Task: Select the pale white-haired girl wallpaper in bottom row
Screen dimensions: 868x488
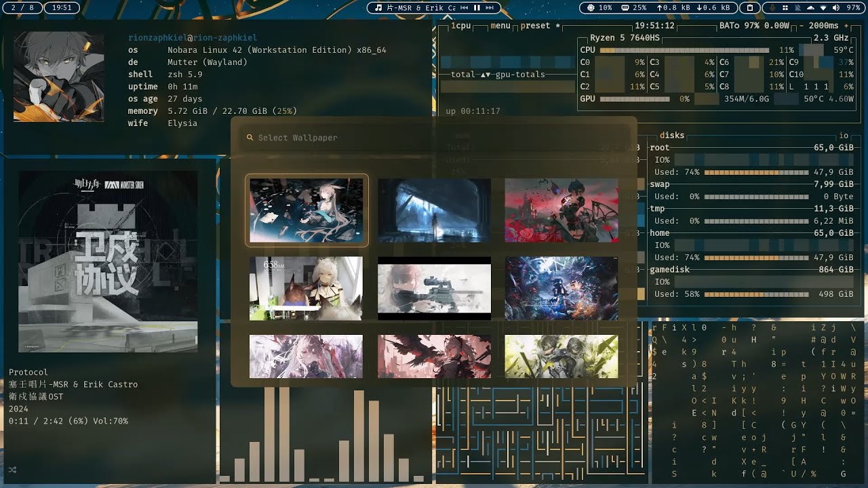Action: coord(307,357)
